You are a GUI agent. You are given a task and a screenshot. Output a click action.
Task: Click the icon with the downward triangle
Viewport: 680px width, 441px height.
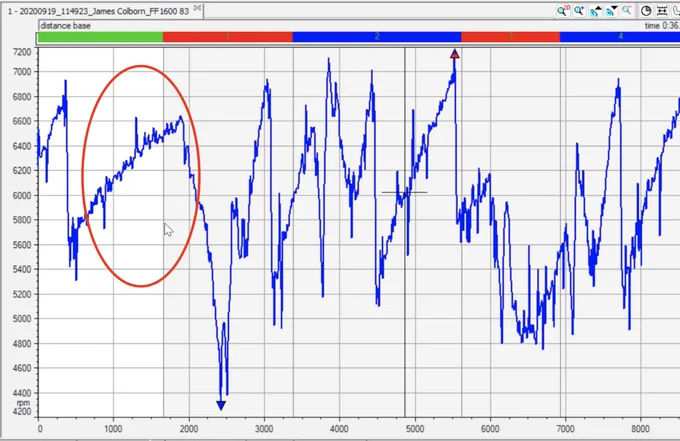(x=612, y=11)
